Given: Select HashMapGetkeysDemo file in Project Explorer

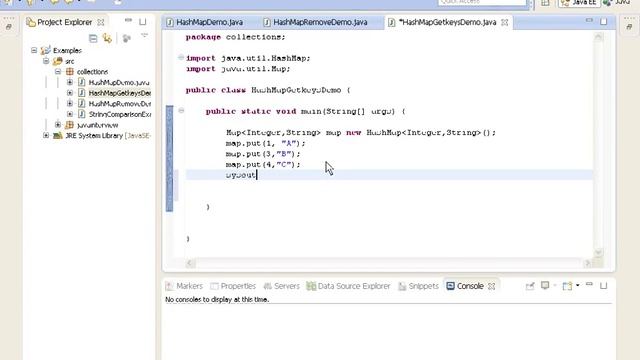Looking at the screenshot, I should 120,93.
